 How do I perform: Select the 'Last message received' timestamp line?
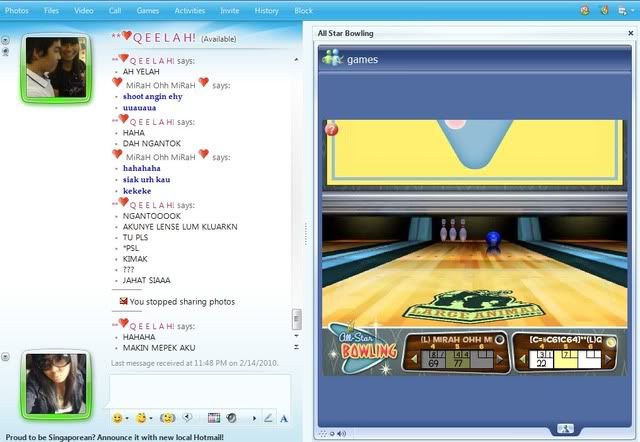(x=195, y=363)
